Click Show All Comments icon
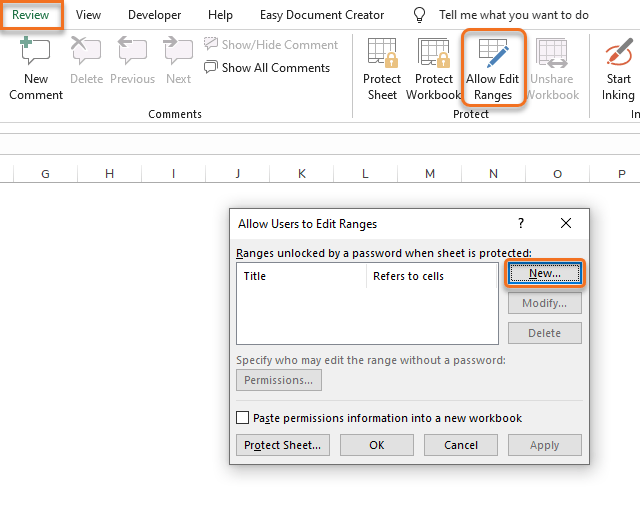The image size is (640, 510). 211,68
